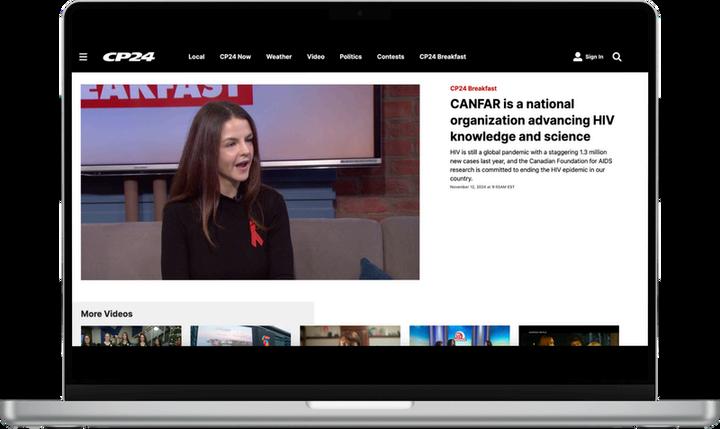Click the user profile icon
This screenshot has width=720, height=429.
577,57
